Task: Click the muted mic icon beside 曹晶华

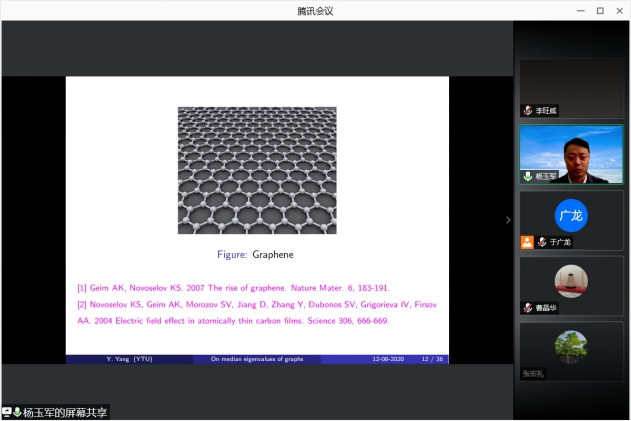Action: (528, 308)
